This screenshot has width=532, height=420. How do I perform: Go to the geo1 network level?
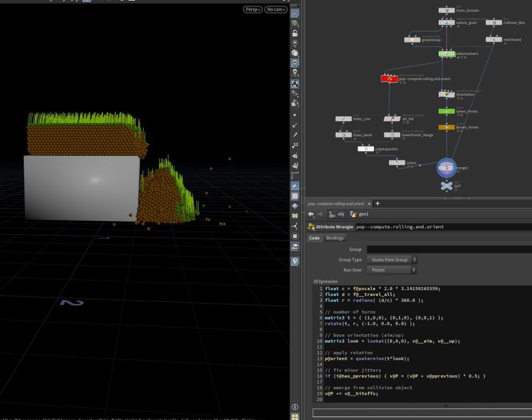(359, 214)
